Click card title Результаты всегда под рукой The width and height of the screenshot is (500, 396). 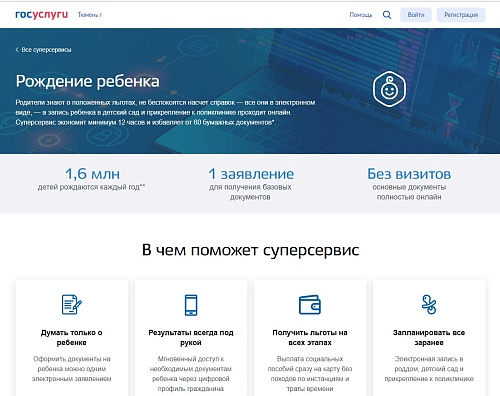point(191,337)
